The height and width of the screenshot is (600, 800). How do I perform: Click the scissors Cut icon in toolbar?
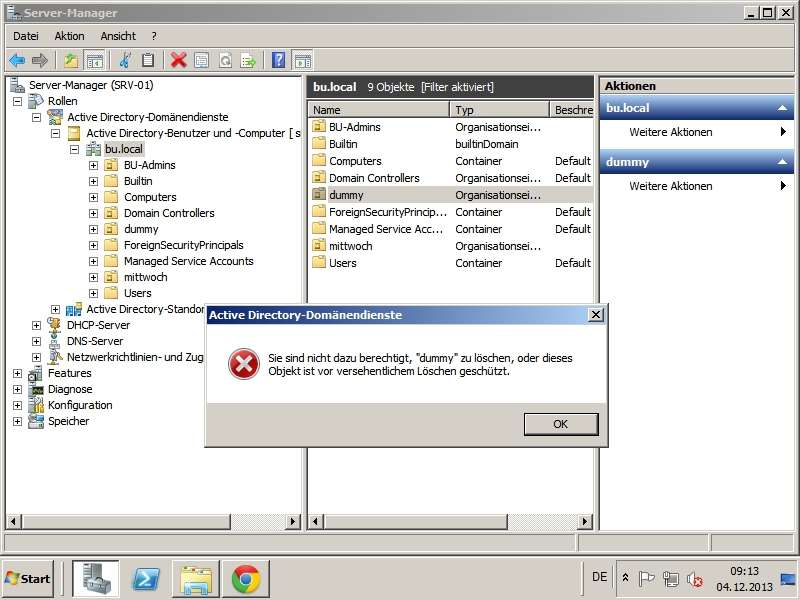[x=125, y=60]
